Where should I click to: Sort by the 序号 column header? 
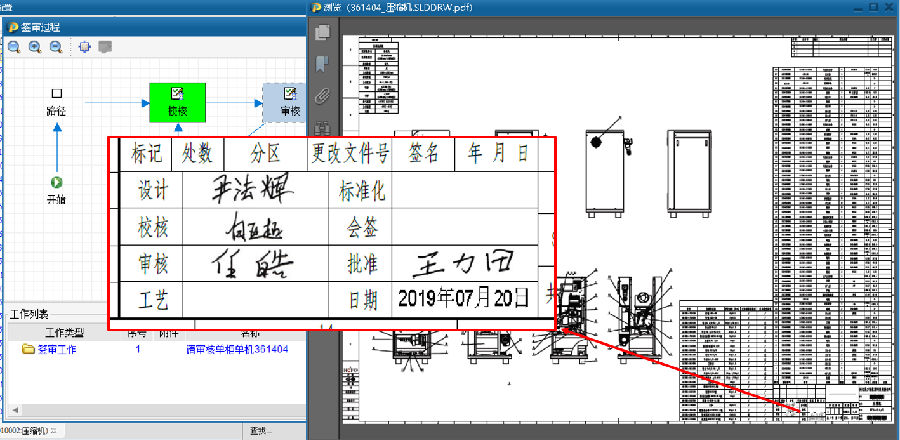[x=138, y=333]
